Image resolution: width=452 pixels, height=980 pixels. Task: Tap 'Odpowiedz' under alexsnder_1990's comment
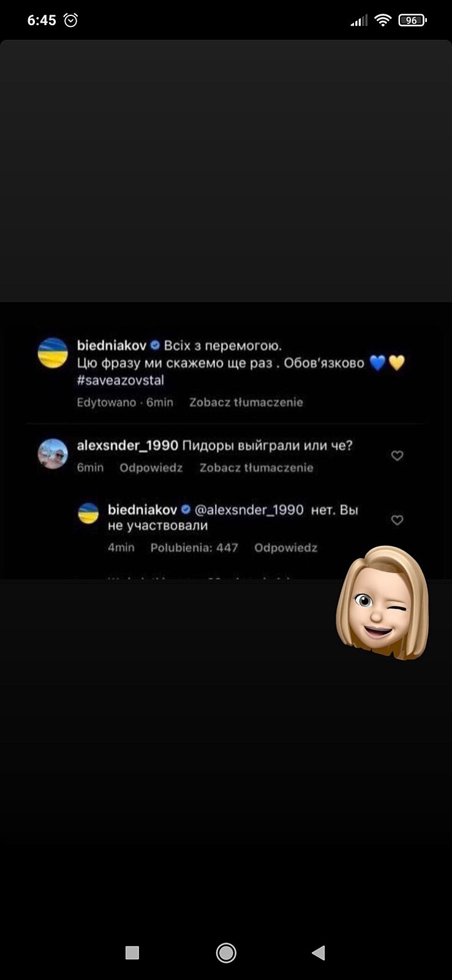151,467
